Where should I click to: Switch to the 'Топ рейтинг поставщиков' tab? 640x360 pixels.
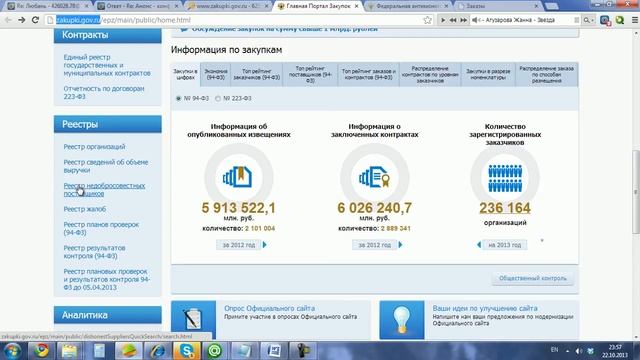tap(310, 74)
